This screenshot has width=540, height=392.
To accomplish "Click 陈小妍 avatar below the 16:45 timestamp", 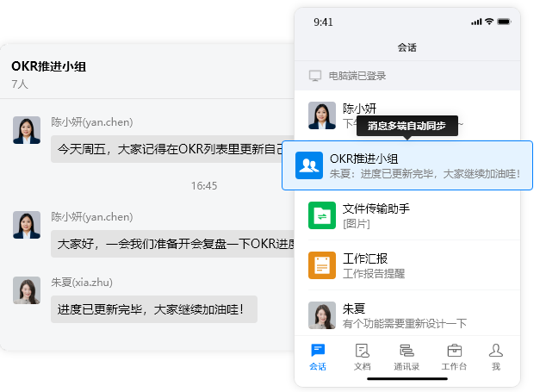I will pyautogui.click(x=27, y=225).
